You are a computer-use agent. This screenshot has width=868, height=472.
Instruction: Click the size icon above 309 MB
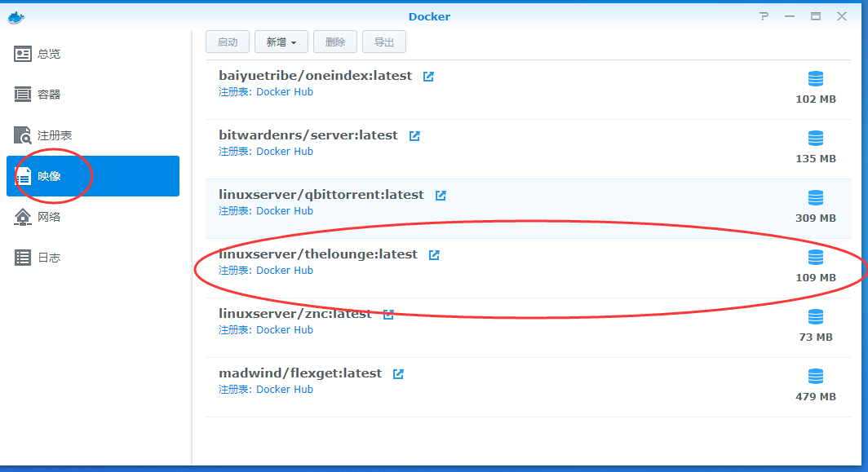coord(816,197)
